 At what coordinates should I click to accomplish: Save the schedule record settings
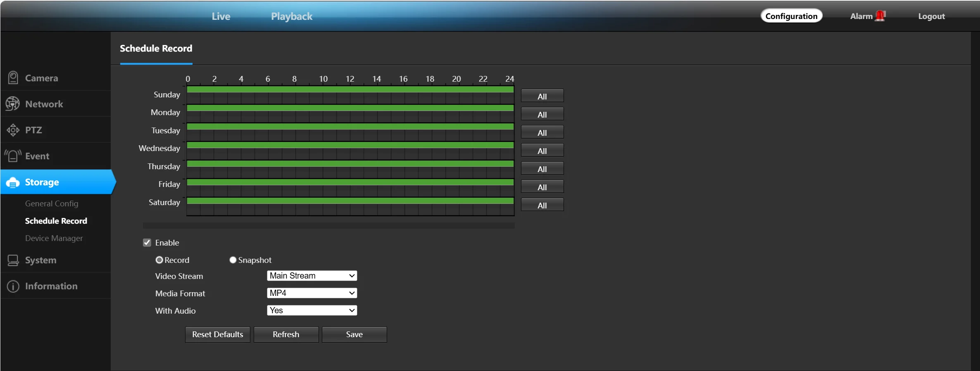pyautogui.click(x=354, y=335)
